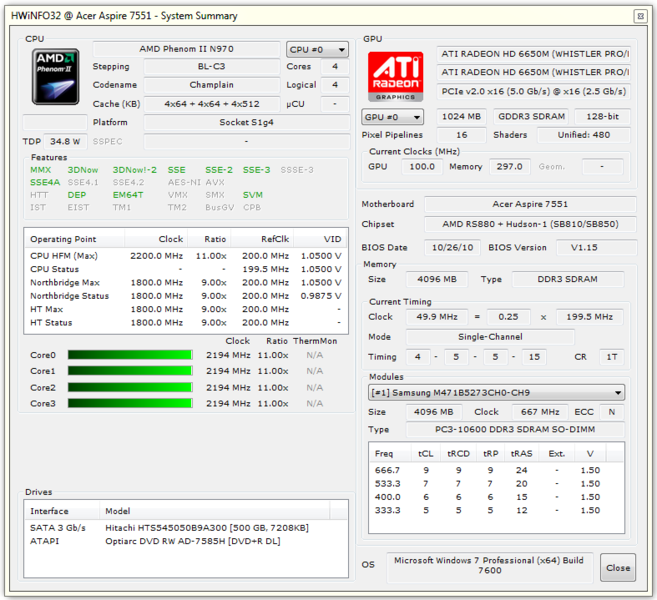657x600 pixels.
Task: Click the Socket S1g4 platform field
Action: [246, 122]
